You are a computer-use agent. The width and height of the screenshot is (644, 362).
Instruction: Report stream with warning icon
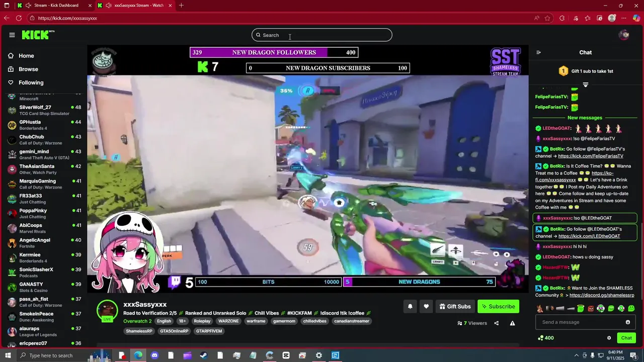(x=512, y=323)
